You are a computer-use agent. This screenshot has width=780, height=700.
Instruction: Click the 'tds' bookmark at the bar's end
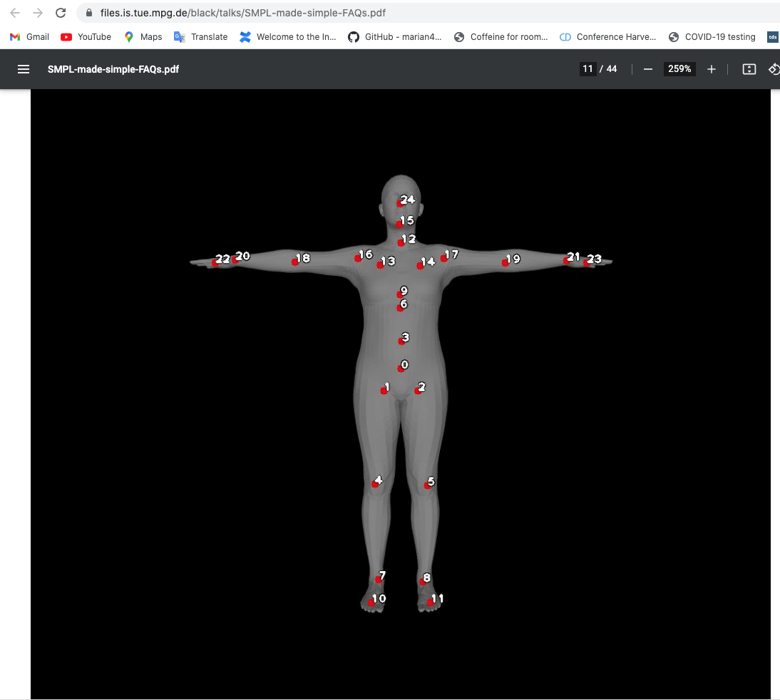[772, 37]
